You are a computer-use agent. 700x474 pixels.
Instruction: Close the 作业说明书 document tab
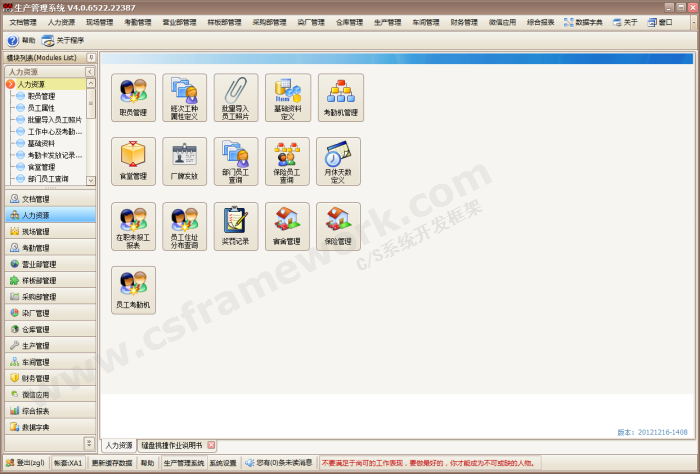(210, 445)
